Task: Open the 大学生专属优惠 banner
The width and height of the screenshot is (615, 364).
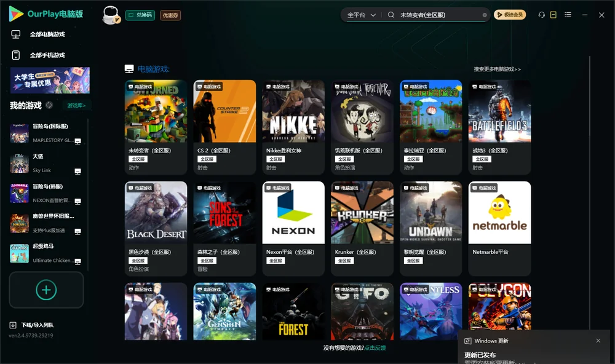Action: [50, 80]
